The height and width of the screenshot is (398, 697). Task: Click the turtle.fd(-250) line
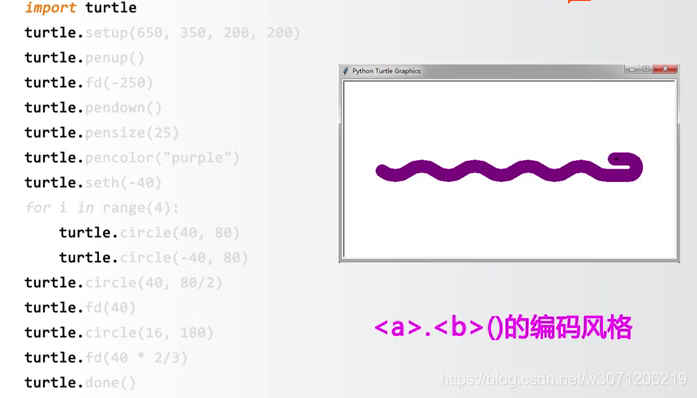(88, 83)
